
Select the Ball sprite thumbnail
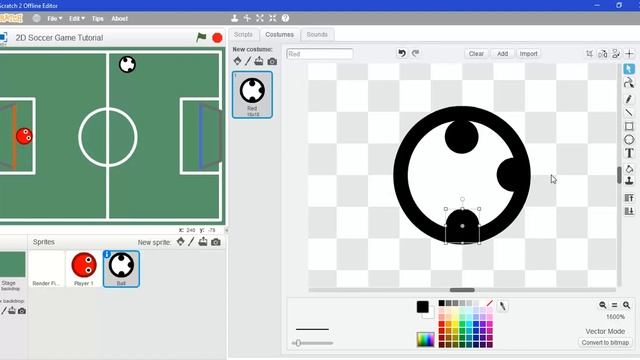pyautogui.click(x=121, y=269)
